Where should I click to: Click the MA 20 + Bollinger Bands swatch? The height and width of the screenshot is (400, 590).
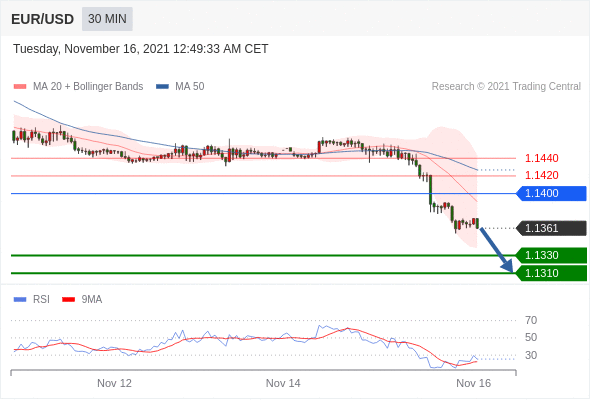pos(20,87)
